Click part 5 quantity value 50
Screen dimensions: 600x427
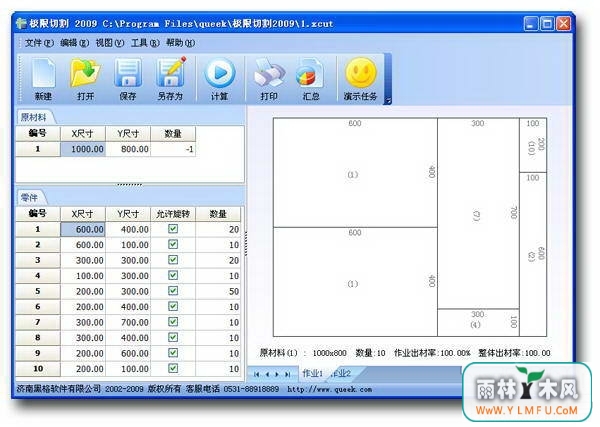click(218, 291)
